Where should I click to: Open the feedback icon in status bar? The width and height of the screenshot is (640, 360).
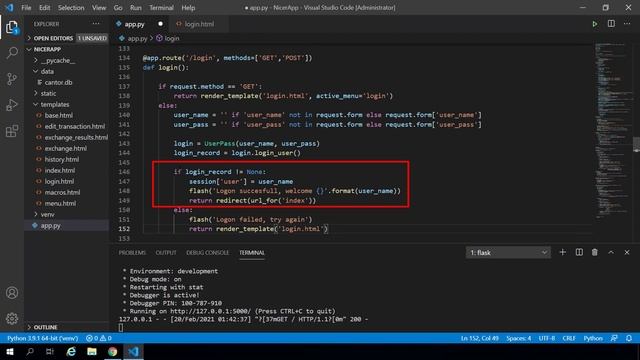pyautogui.click(x=614, y=338)
